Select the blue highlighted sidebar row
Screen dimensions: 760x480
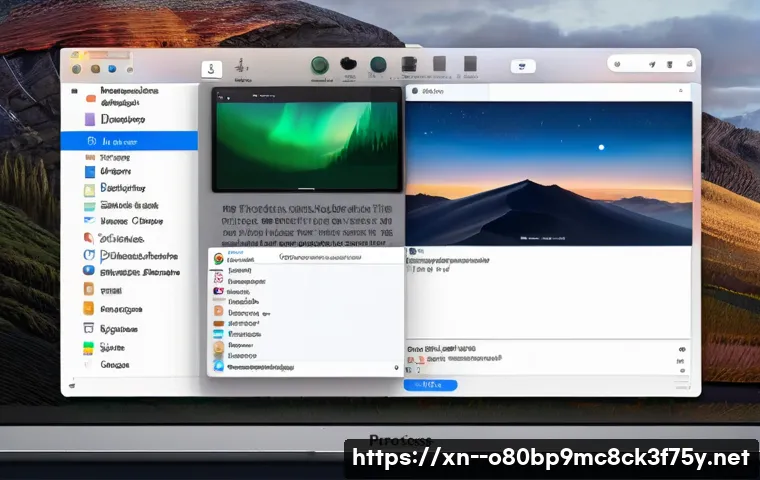pos(129,141)
